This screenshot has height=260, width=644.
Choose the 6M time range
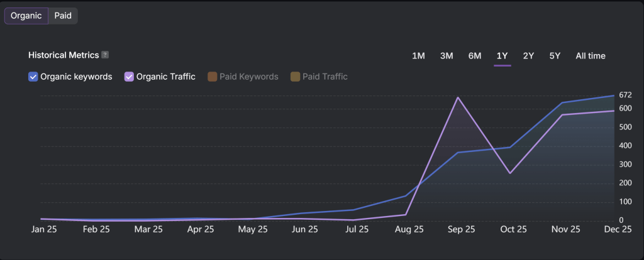(475, 56)
